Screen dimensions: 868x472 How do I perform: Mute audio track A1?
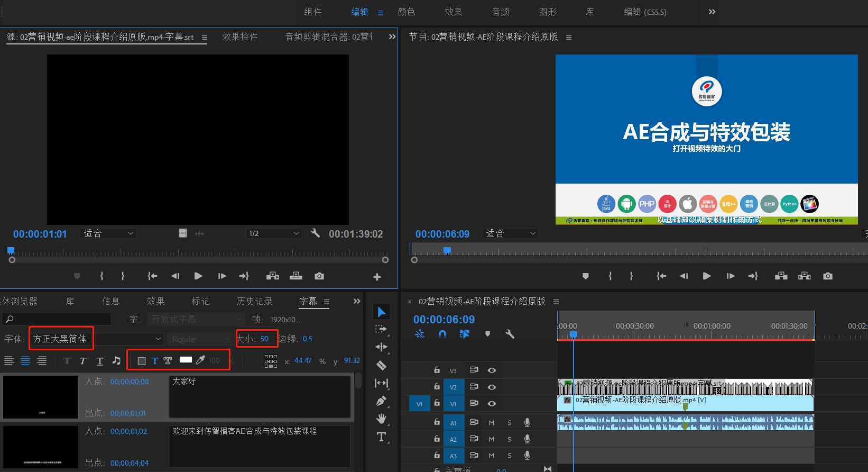(492, 423)
